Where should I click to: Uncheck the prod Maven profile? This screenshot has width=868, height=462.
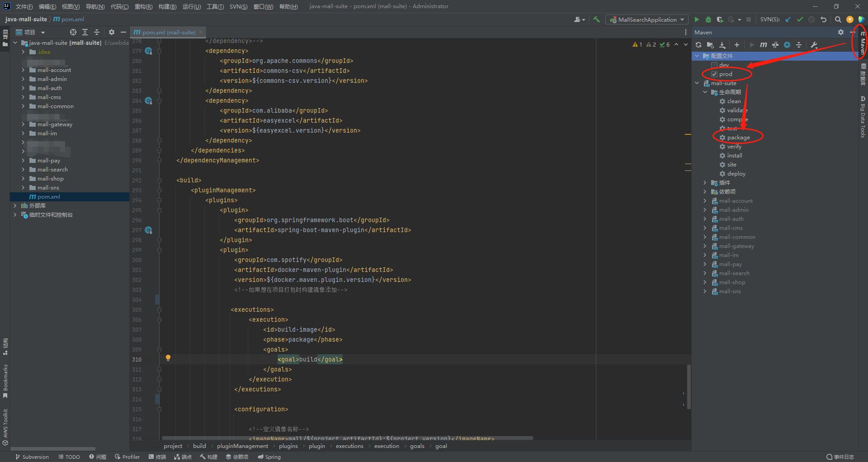coord(714,74)
